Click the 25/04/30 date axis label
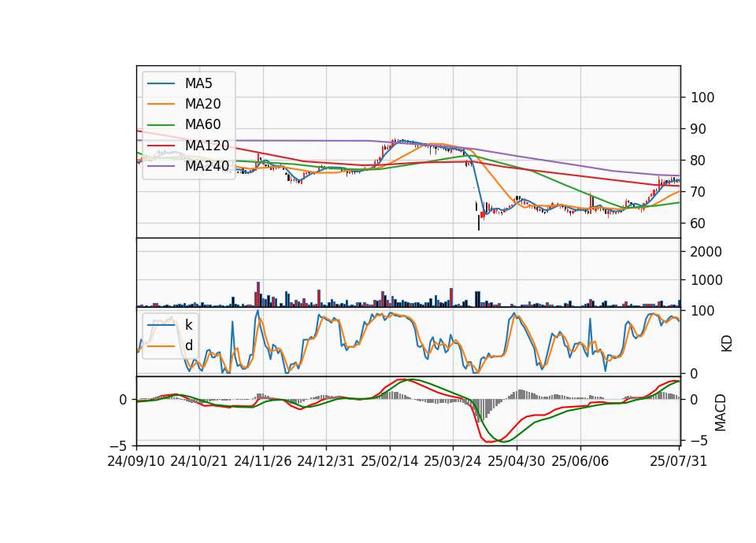This screenshot has width=756, height=543. tap(517, 461)
